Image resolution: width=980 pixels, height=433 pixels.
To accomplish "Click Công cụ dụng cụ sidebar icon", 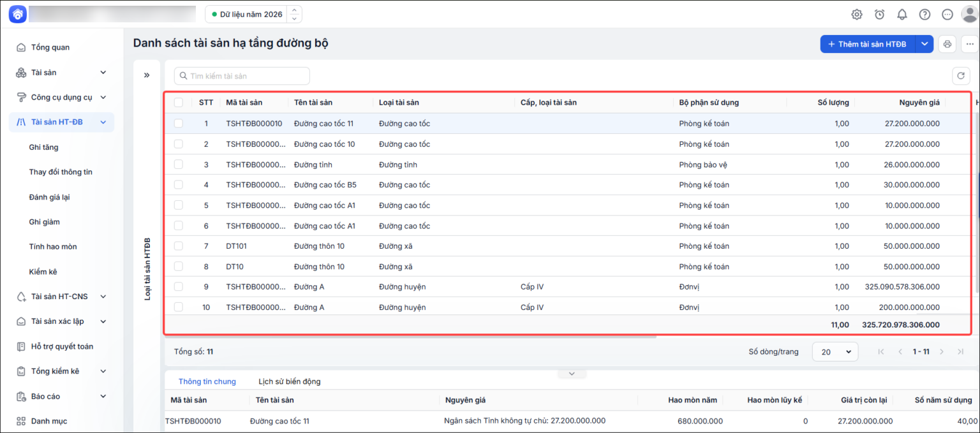I will pyautogui.click(x=21, y=97).
